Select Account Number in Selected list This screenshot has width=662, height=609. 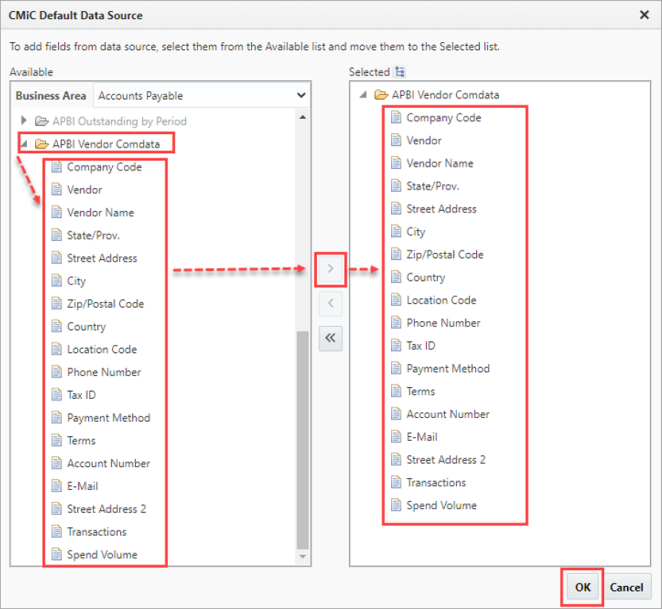click(440, 414)
